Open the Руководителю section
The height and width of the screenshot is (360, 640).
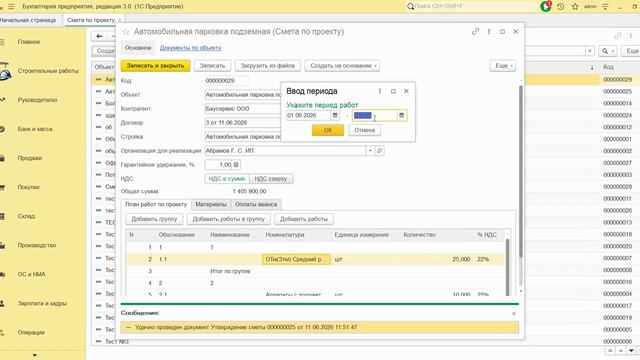(x=37, y=100)
